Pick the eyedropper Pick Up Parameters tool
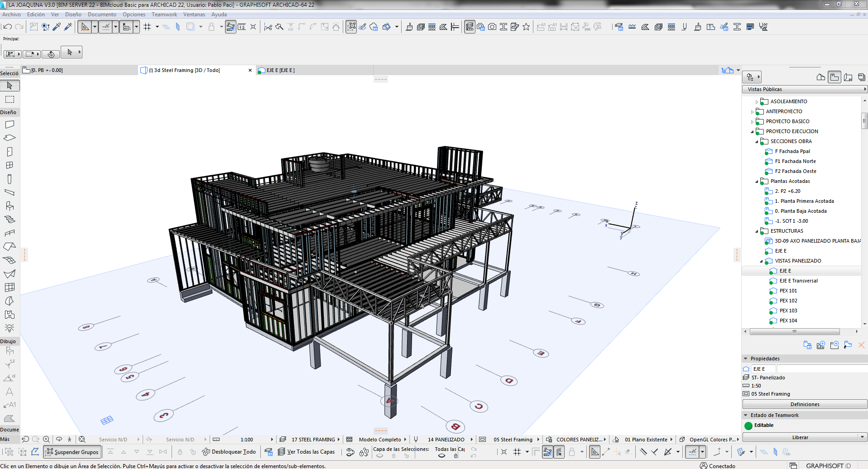Screen dimensions: 868x469 click(57, 27)
